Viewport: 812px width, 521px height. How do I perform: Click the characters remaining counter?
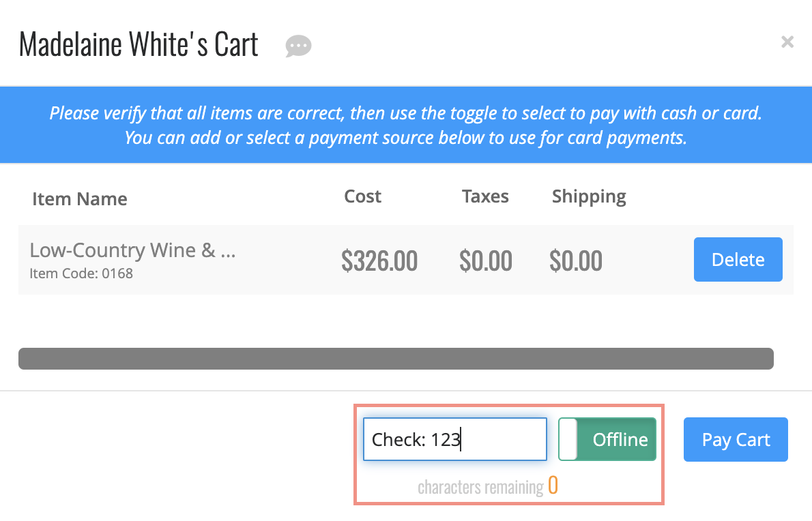[x=488, y=486]
